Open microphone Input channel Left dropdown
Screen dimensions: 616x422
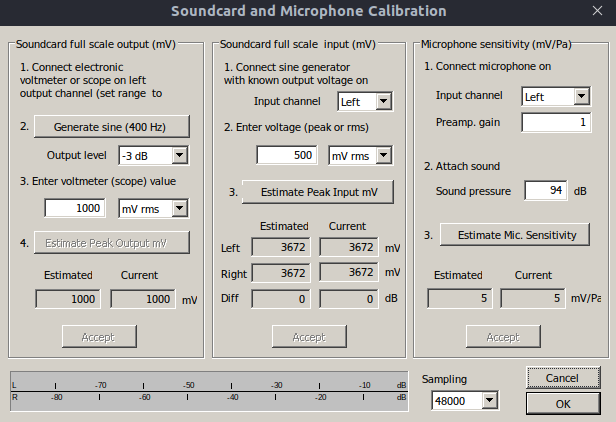[556, 96]
